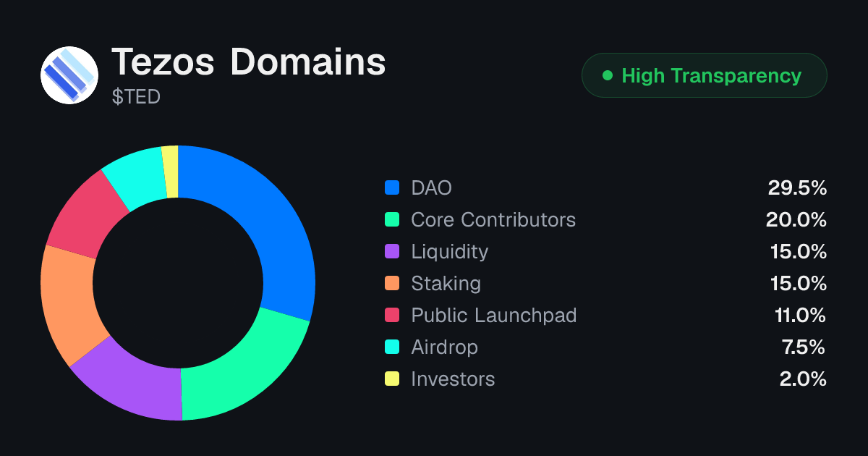
Task: Click the 7.5% value
Action: click(x=804, y=347)
